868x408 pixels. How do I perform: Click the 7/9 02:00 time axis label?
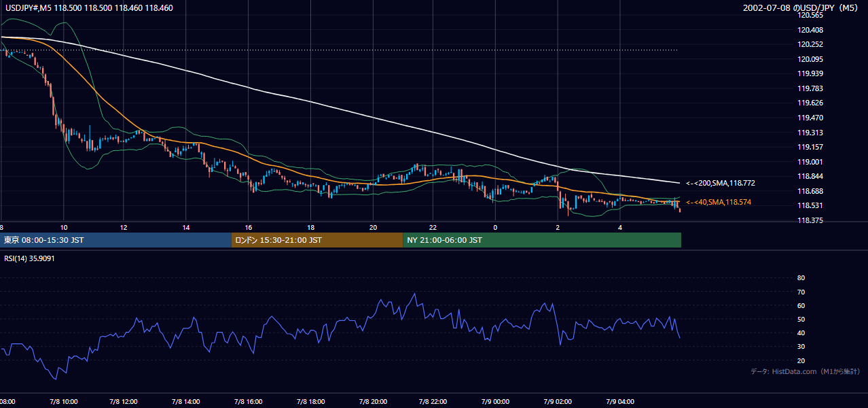(x=557, y=401)
